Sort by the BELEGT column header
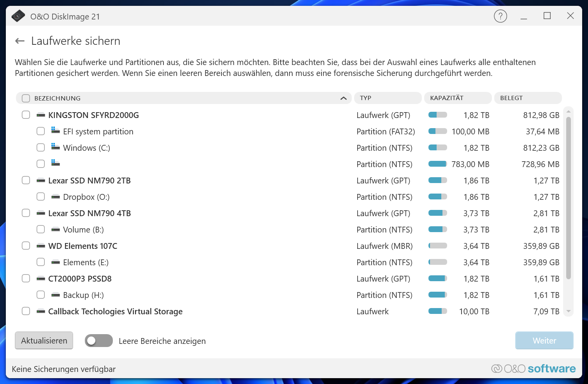This screenshot has height=384, width=588. [x=528, y=98]
